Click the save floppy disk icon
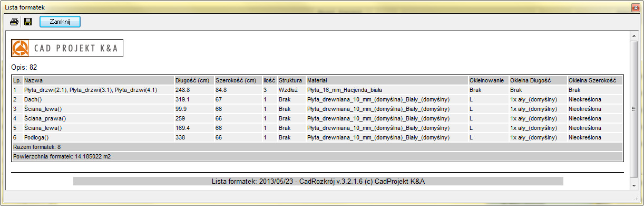The height and width of the screenshot is (206, 644). [x=28, y=22]
